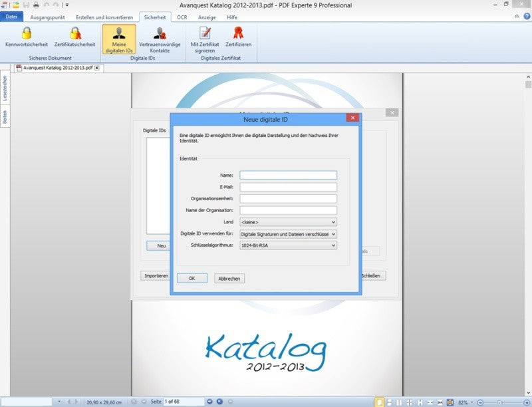Click Importieren in Meine digitalen IDs window
The width and height of the screenshot is (532, 407).
156,276
